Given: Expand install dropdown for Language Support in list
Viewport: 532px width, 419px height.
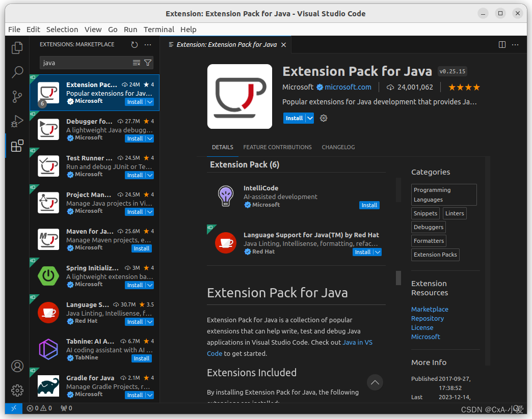Looking at the screenshot, I should pos(150,322).
